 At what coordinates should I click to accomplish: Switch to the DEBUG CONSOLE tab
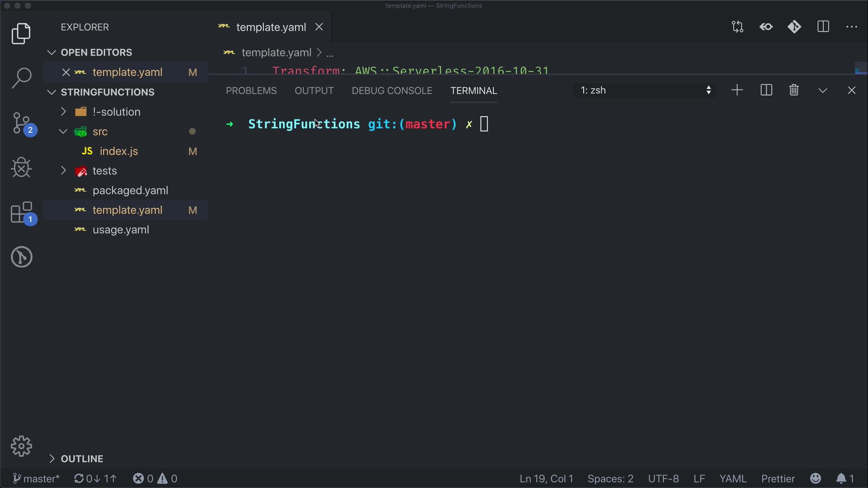[x=392, y=91]
